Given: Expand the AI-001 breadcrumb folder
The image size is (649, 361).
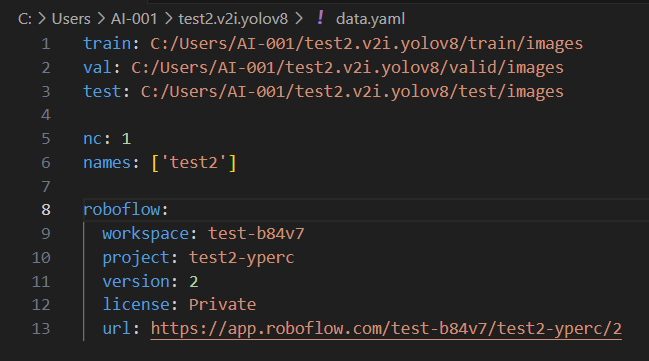Looking at the screenshot, I should point(134,19).
